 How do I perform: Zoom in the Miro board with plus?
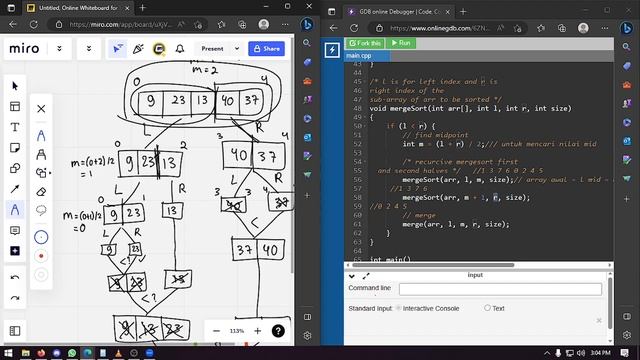pos(258,331)
